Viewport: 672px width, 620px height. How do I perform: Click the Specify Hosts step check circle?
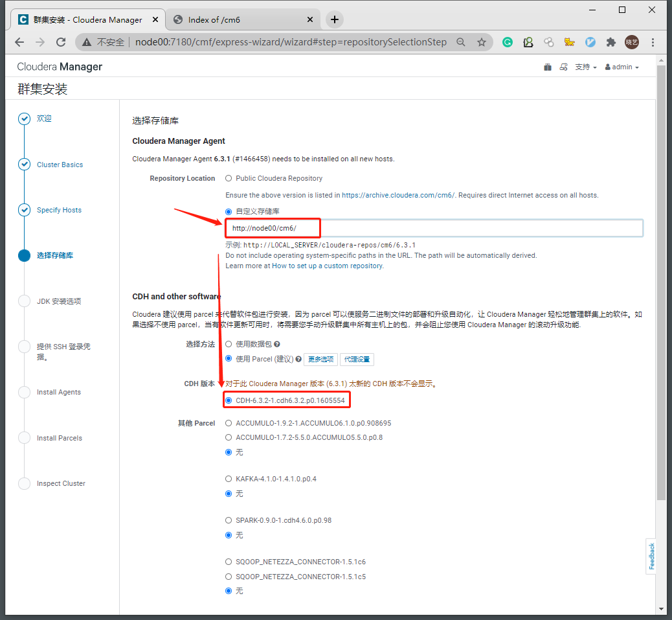point(25,210)
